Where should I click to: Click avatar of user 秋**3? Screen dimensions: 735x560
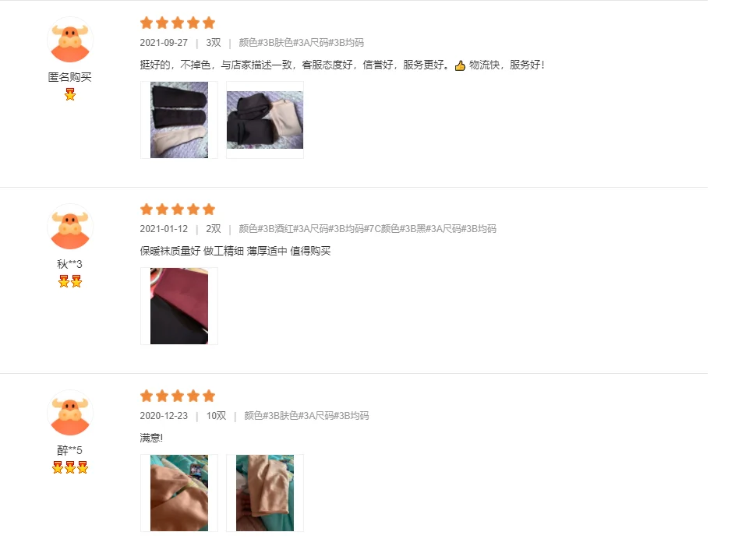pyautogui.click(x=70, y=227)
